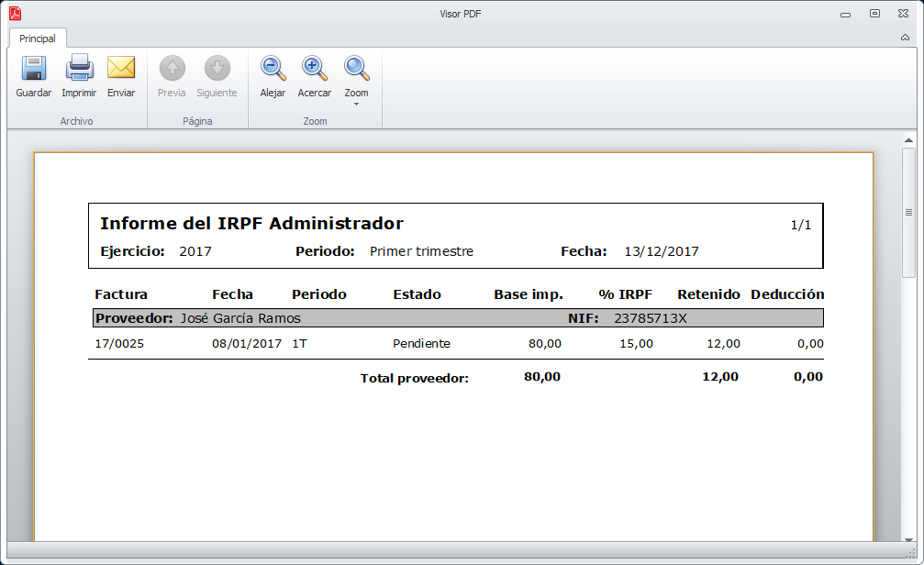Minimize the Visor PDF window

pos(845,14)
